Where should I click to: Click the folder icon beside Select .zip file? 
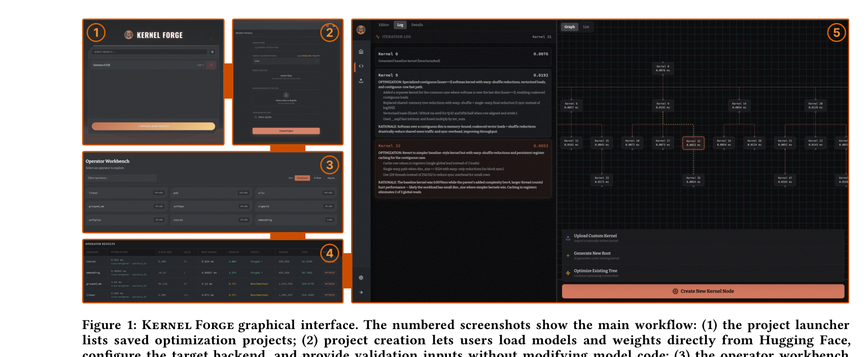coord(256,117)
